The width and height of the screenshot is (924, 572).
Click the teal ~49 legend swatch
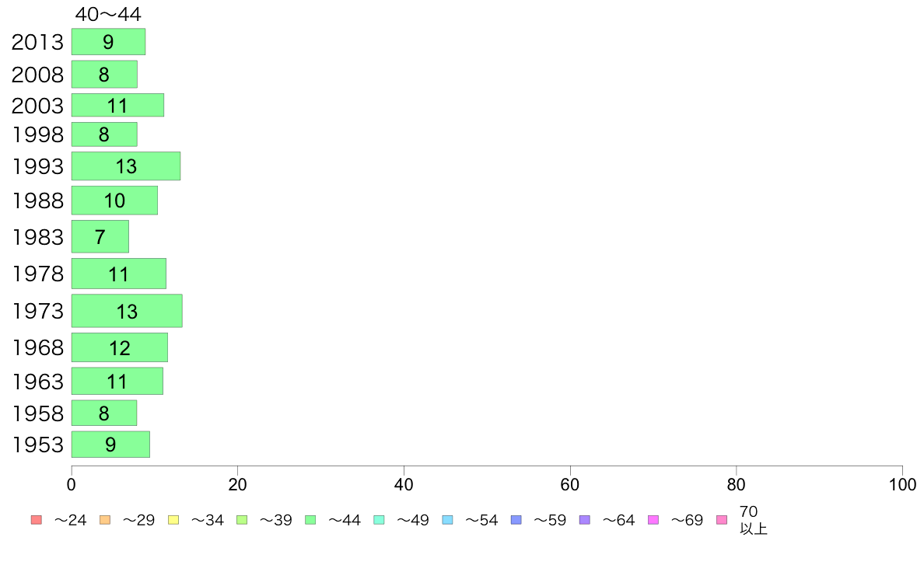pyautogui.click(x=379, y=520)
